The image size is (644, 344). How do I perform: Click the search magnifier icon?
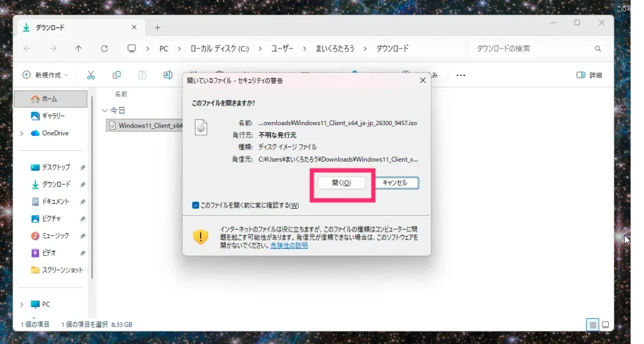pos(597,48)
